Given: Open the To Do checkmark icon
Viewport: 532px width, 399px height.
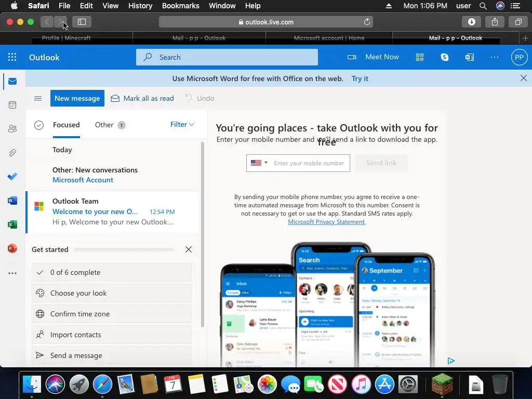Looking at the screenshot, I should pos(12,177).
